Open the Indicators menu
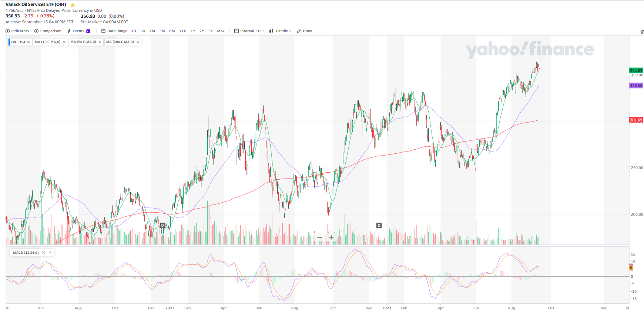Screen dimensions: 644x316 [17, 31]
